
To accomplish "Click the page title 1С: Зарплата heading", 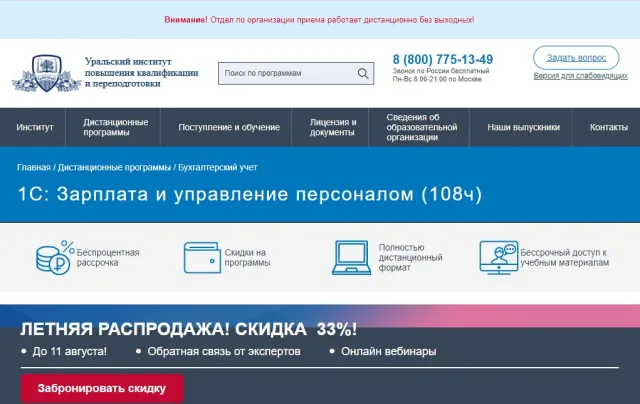I will 250,194.
